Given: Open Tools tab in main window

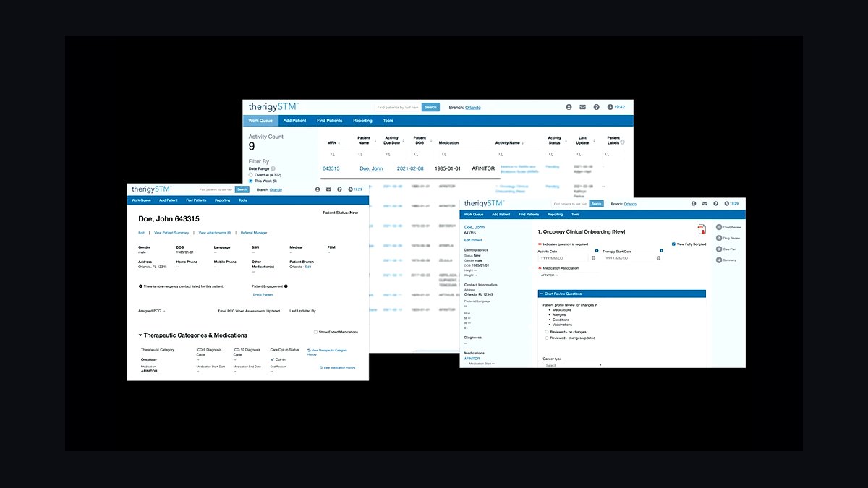Looking at the screenshot, I should click(x=388, y=121).
